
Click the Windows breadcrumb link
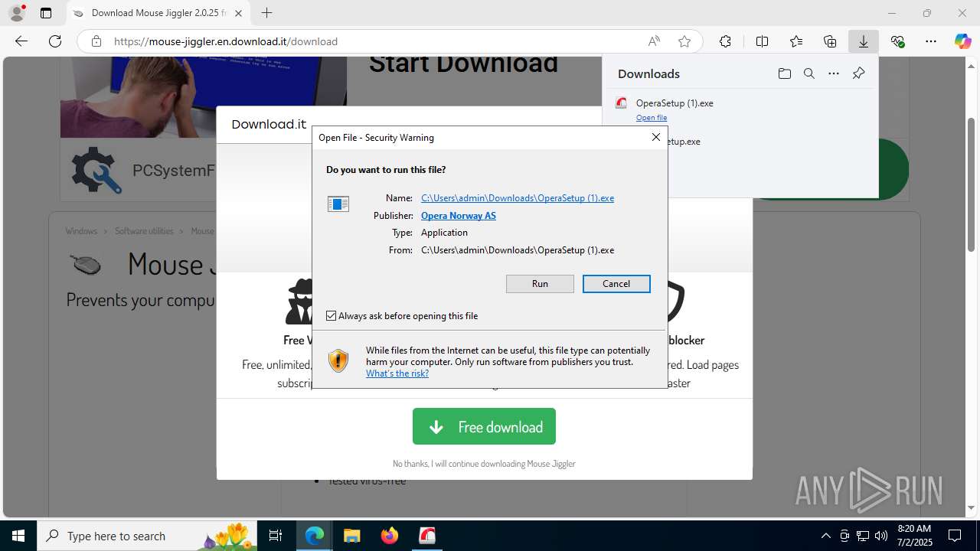(x=81, y=231)
